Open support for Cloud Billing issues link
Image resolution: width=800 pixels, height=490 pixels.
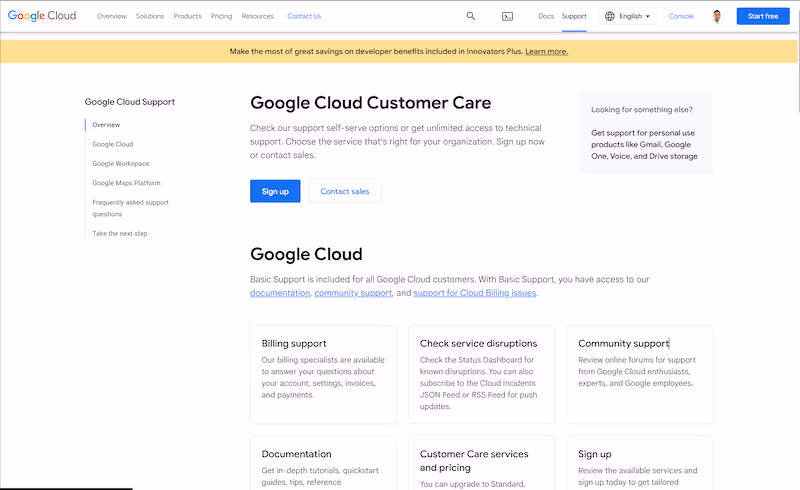(474, 293)
